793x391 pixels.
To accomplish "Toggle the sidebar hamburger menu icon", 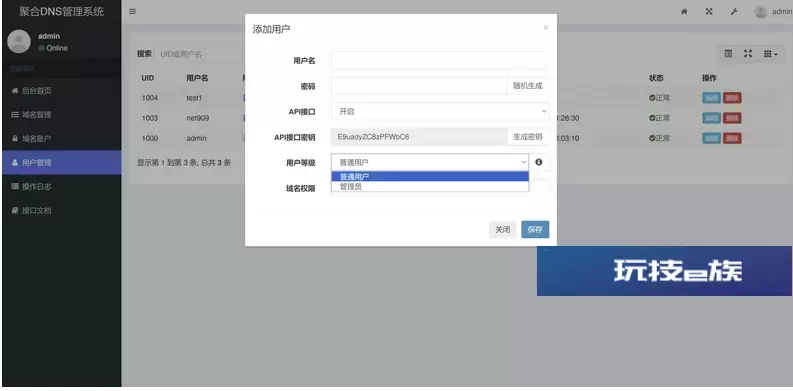I will pyautogui.click(x=132, y=12).
